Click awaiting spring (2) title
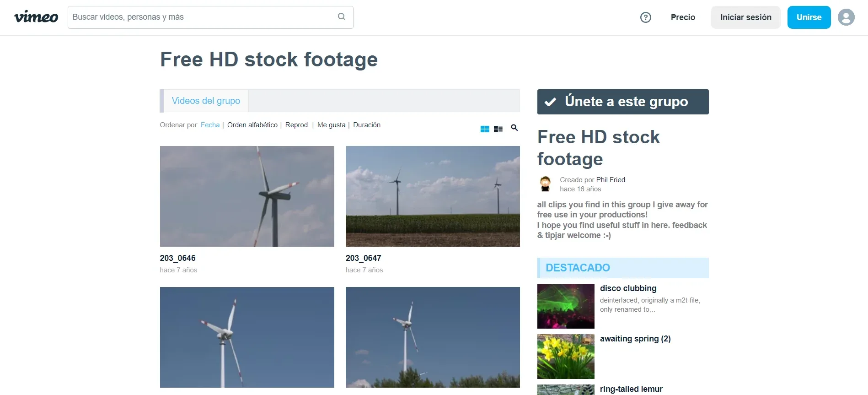This screenshot has height=395, width=868. (x=635, y=339)
